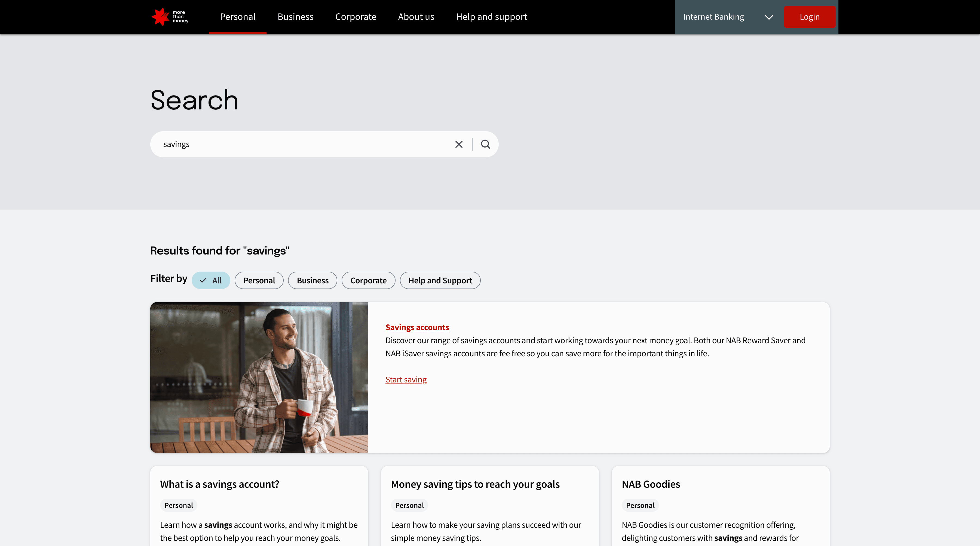Image resolution: width=980 pixels, height=546 pixels.
Task: Click the Start saving link
Action: coord(406,380)
